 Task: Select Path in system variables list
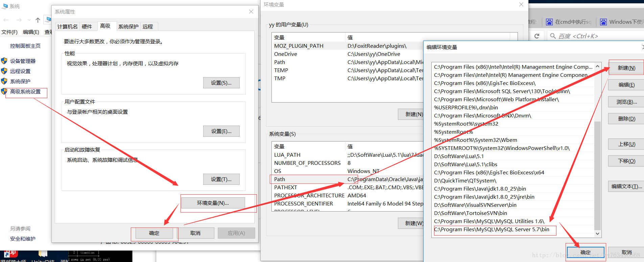348,179
